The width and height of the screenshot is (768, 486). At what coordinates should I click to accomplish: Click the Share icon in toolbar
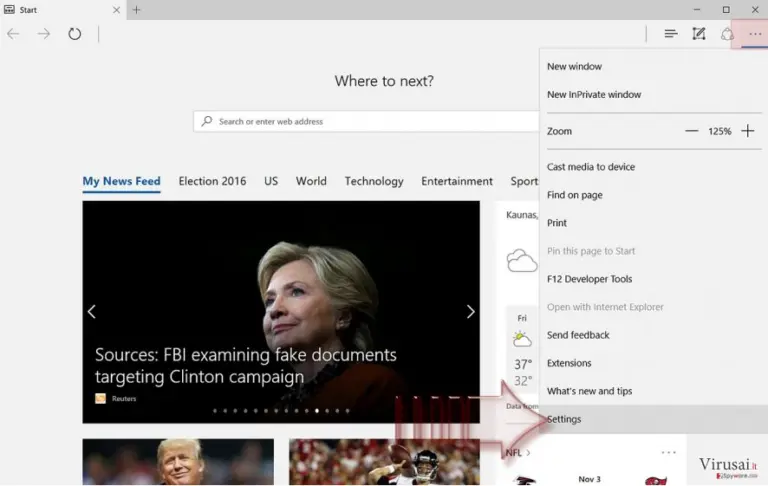tap(727, 34)
